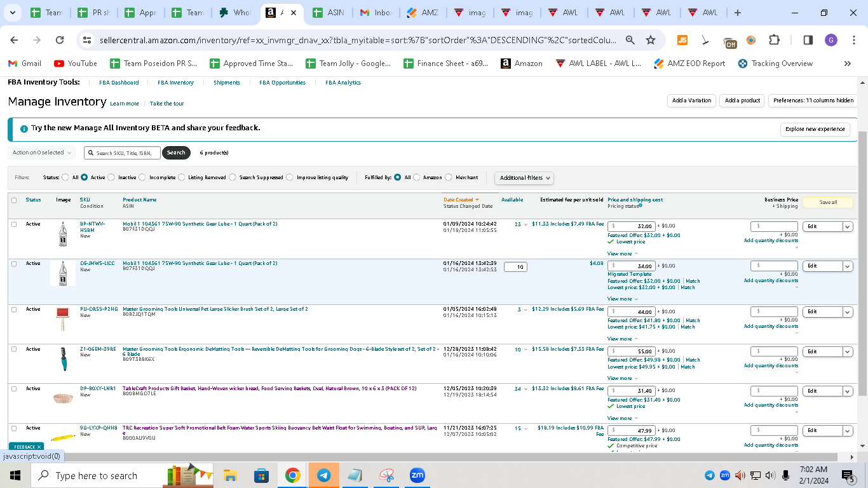Open the wicker basket product thumbnail
Screen dimensions: 868x488
(x=63, y=398)
